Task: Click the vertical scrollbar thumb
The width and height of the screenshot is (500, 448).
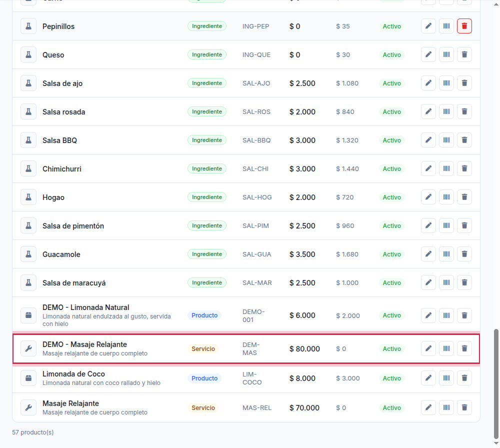Action: tap(496, 384)
